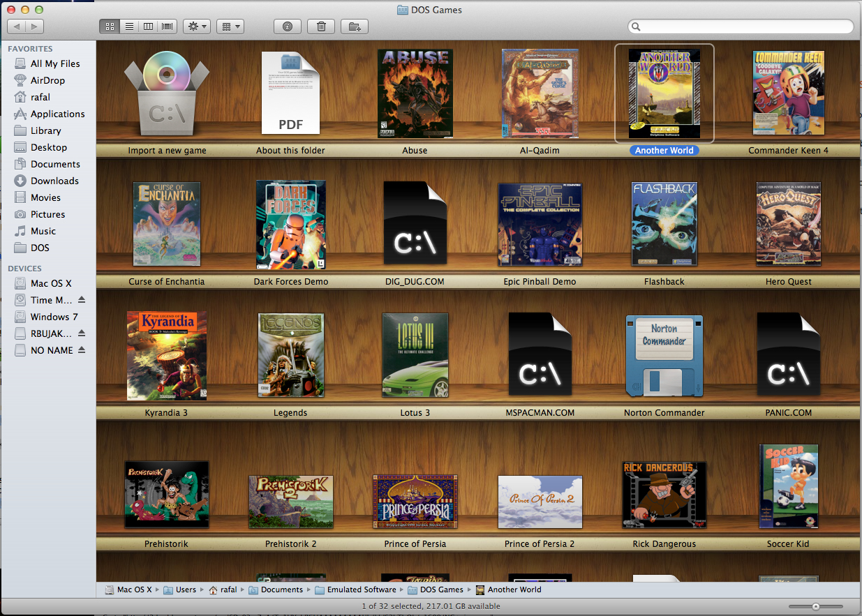The image size is (862, 616).
Task: Click Users in the path bar
Action: click(x=180, y=589)
